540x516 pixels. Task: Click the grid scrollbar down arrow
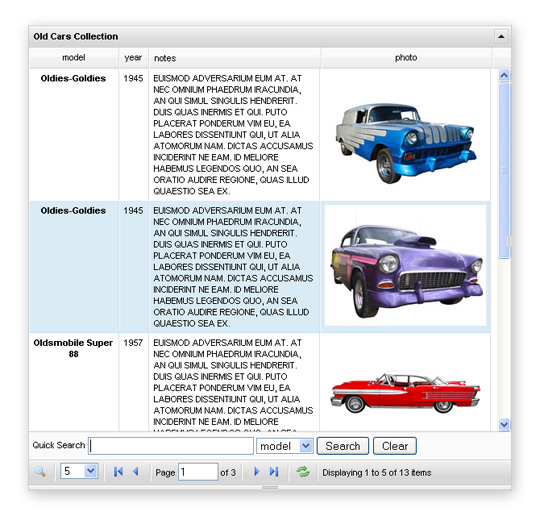(504, 424)
